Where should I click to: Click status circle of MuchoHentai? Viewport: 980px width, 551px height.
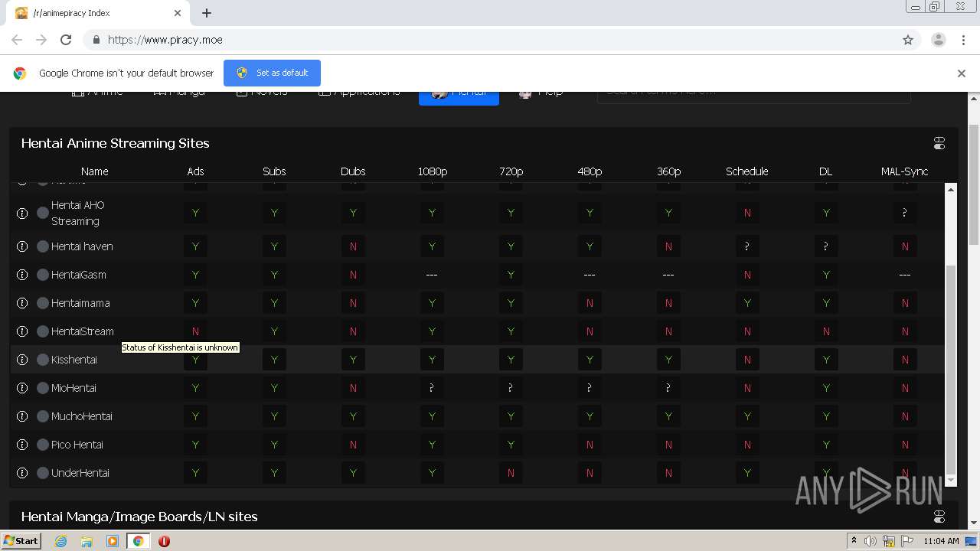43,416
